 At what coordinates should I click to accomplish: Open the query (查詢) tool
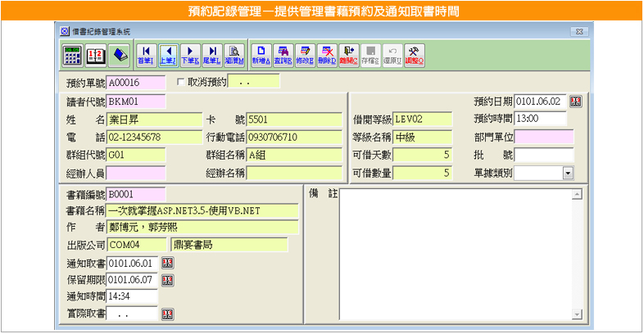pos(283,55)
